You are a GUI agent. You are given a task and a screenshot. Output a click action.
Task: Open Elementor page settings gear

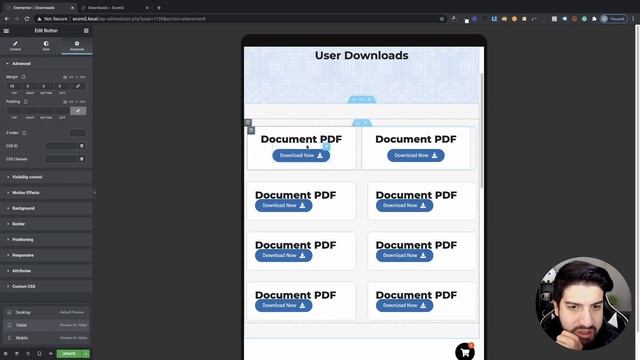(6, 353)
